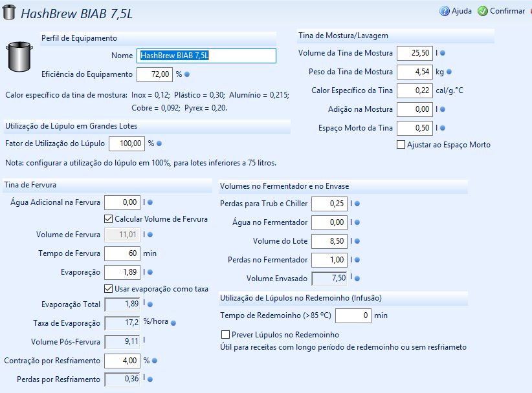
Task: Click the "Tina de Mostura/Lavagem" section heading
Action: click(x=343, y=36)
